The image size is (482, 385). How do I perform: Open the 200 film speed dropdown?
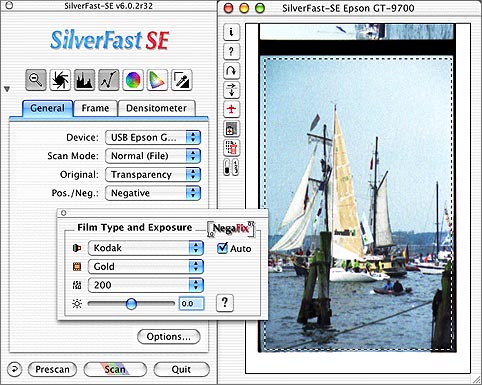click(x=146, y=285)
